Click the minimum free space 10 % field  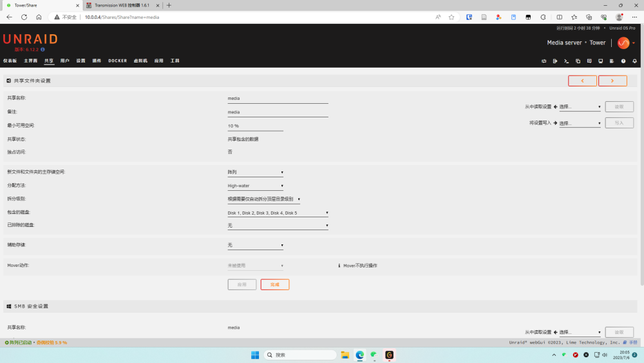tap(256, 126)
